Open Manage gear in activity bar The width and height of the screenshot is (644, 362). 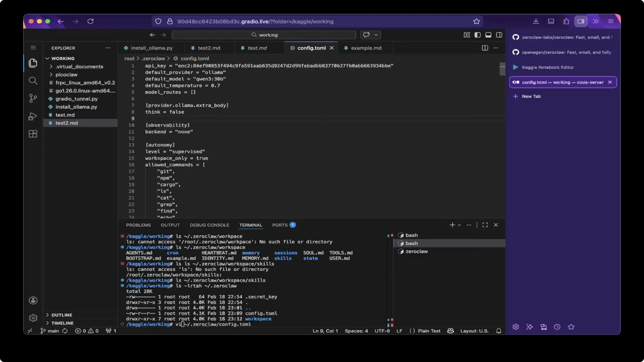click(x=33, y=318)
